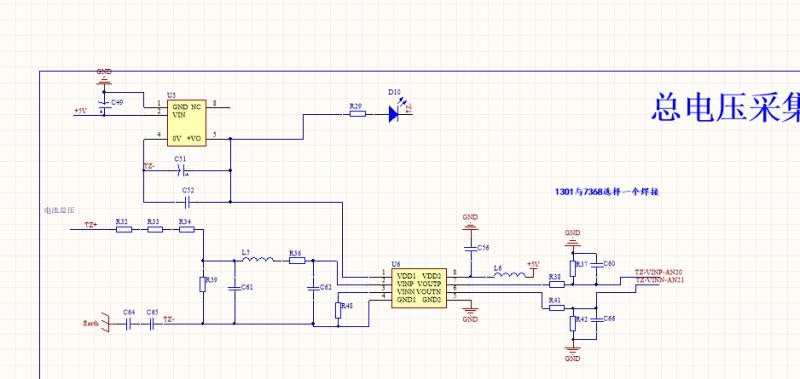Click the VDD1 pin label on U8
This screenshot has height=379, width=800.
coord(407,275)
